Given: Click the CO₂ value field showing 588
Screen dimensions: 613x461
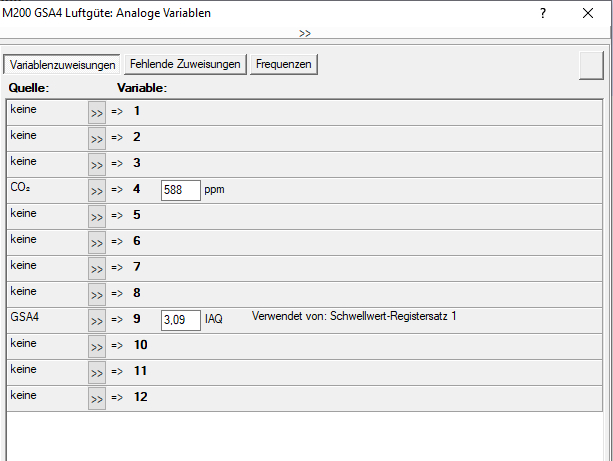Looking at the screenshot, I should 180,189.
